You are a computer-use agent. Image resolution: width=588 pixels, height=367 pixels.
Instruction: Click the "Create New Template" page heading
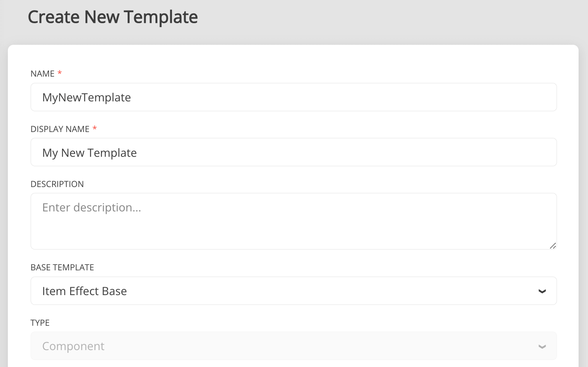pos(113,17)
